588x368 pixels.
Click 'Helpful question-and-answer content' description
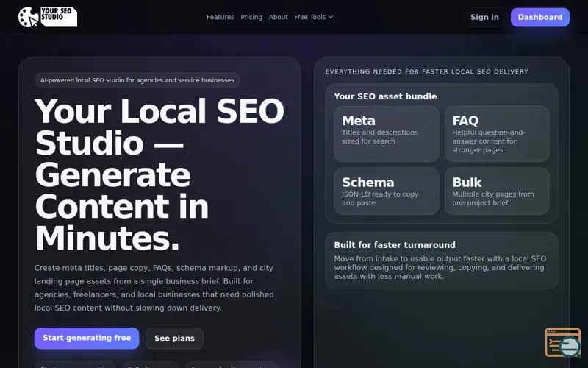(x=488, y=141)
